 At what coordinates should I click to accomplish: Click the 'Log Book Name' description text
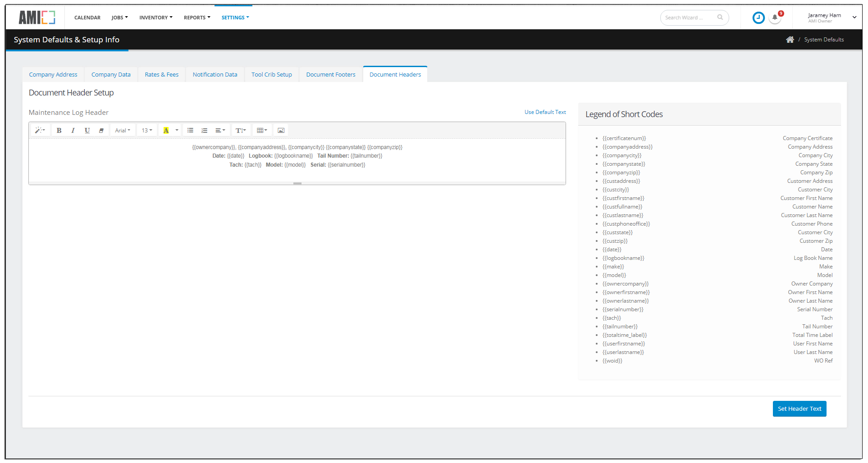point(813,258)
